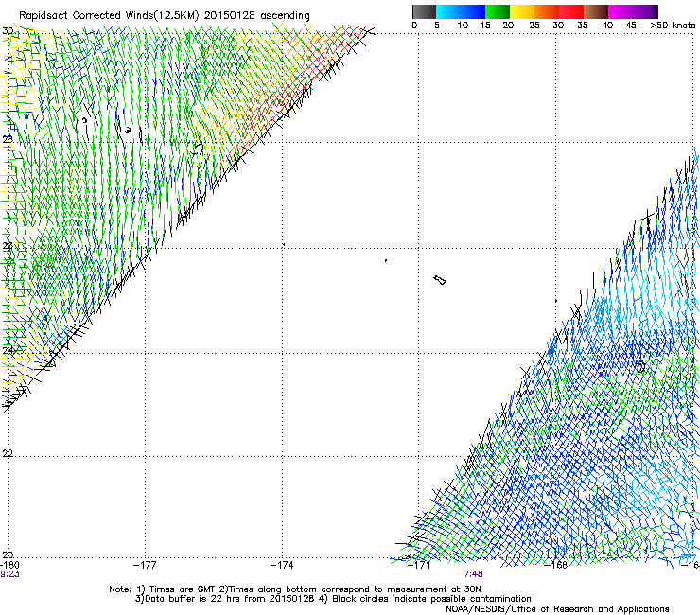
Task: Click the island outline in the swath gap near 25N
Action: pyautogui.click(x=439, y=280)
